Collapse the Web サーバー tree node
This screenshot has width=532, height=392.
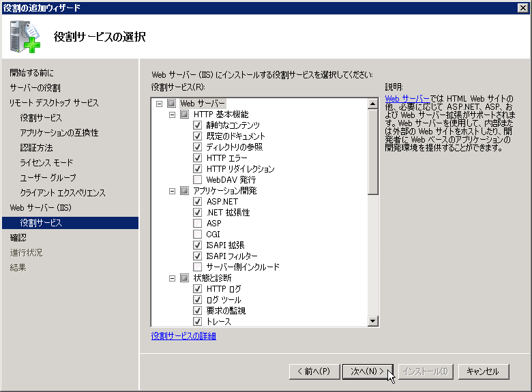[x=159, y=104]
